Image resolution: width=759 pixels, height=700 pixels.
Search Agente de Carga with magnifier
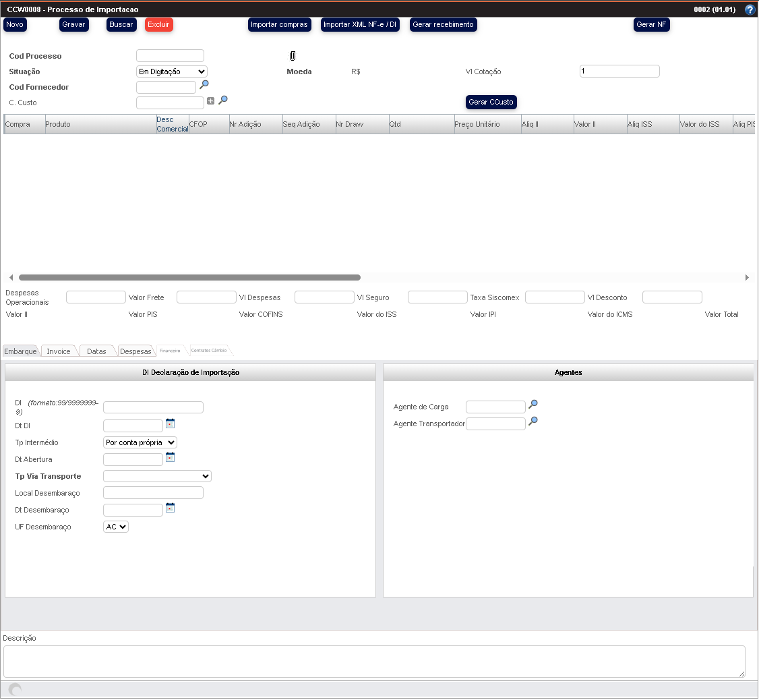[533, 405]
